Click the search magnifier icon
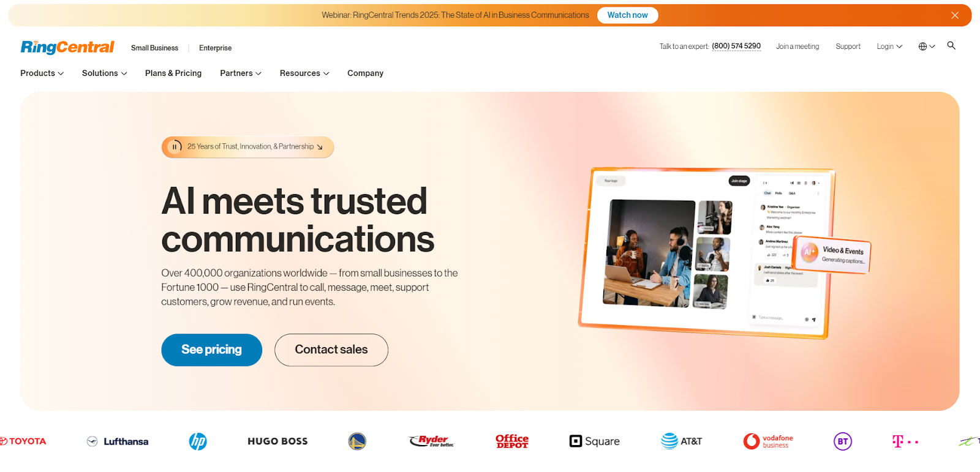This screenshot has height=472, width=980. [x=951, y=46]
